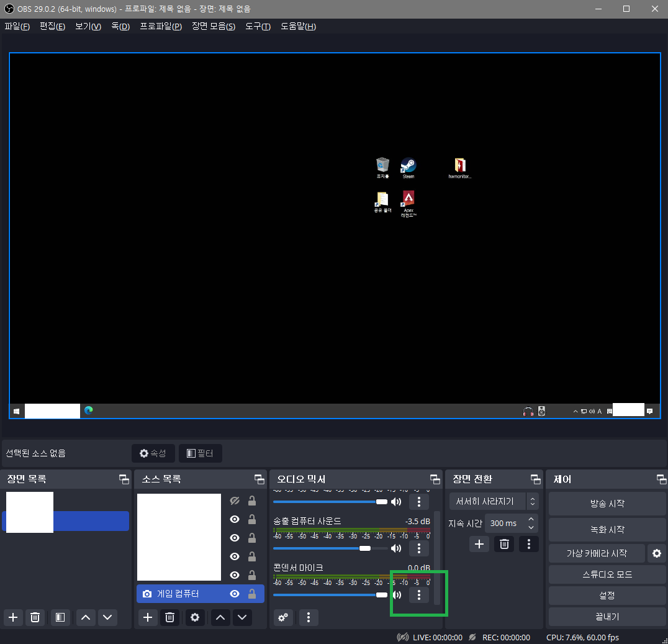Click 방송 시작 to start streaming
Screen dimensions: 668x644
point(607,504)
